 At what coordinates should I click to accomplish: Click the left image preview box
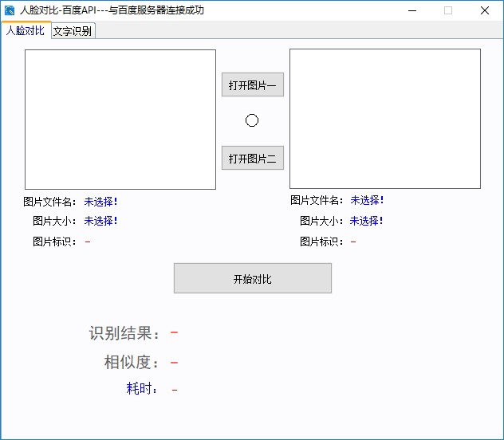(x=120, y=120)
